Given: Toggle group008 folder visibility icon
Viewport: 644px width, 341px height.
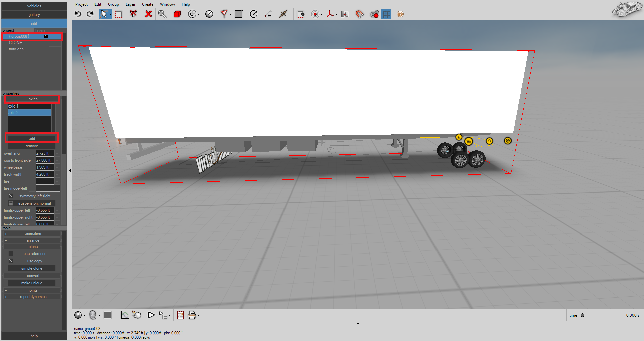Looking at the screenshot, I should [x=46, y=36].
